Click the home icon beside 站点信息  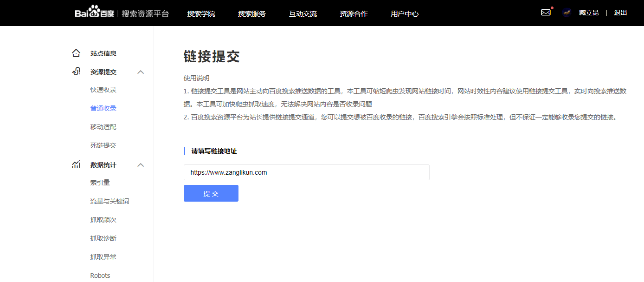(x=76, y=53)
